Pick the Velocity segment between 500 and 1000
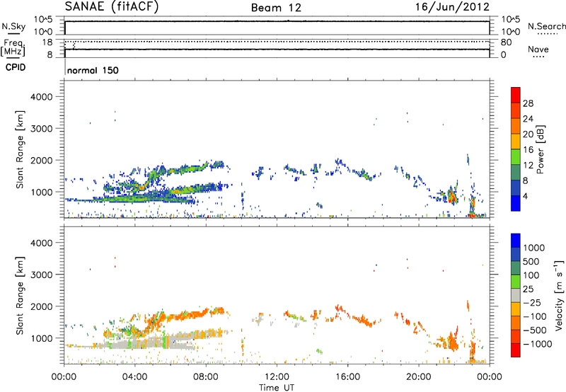566x392 pixels. [x=516, y=254]
